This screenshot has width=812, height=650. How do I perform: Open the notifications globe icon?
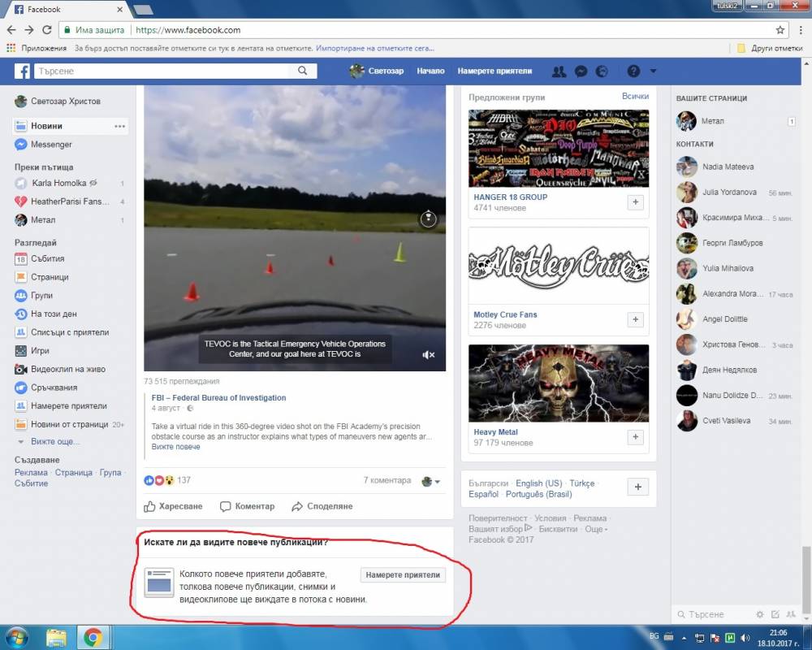point(602,71)
